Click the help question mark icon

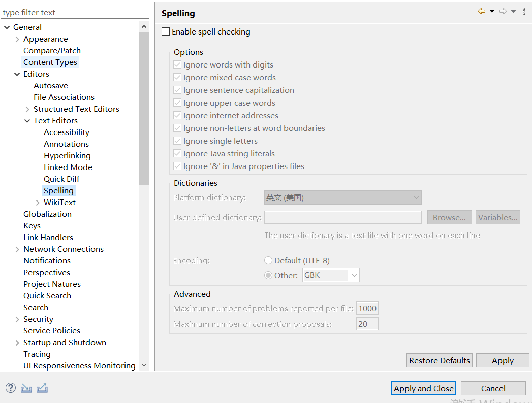point(11,388)
